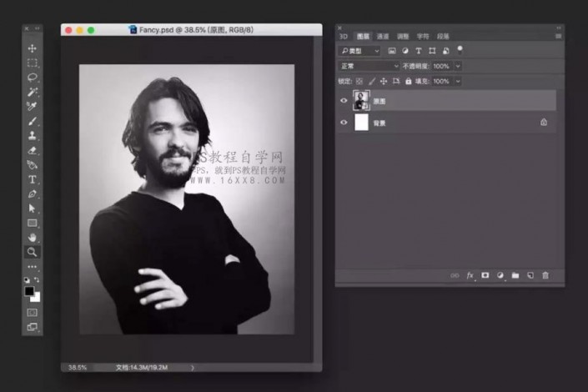Collapse the layers panel double-arrow

(x=558, y=28)
